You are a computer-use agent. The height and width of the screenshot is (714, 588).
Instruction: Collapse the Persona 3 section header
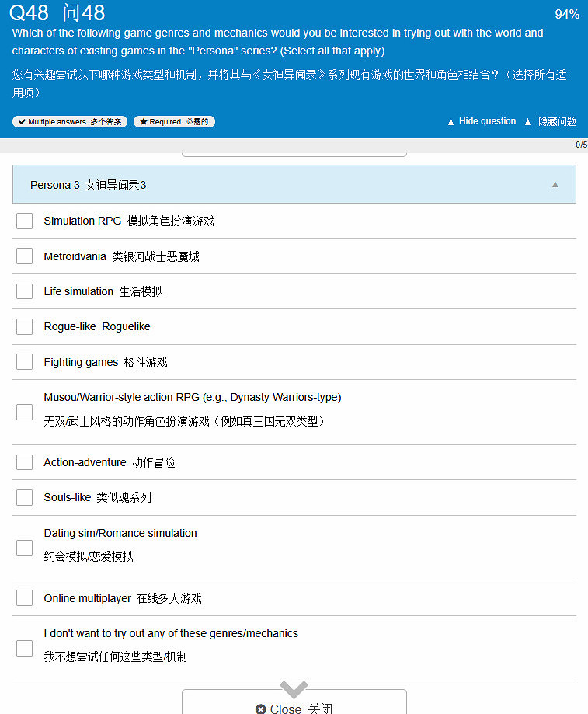[x=294, y=184]
